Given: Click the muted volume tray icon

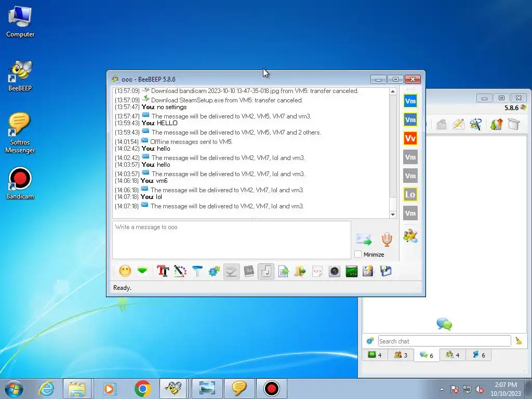Looking at the screenshot, I should (480, 390).
